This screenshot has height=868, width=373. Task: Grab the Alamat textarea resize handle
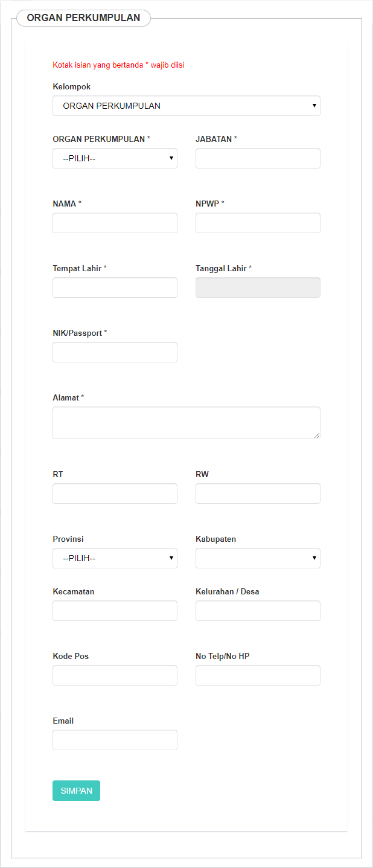317,436
